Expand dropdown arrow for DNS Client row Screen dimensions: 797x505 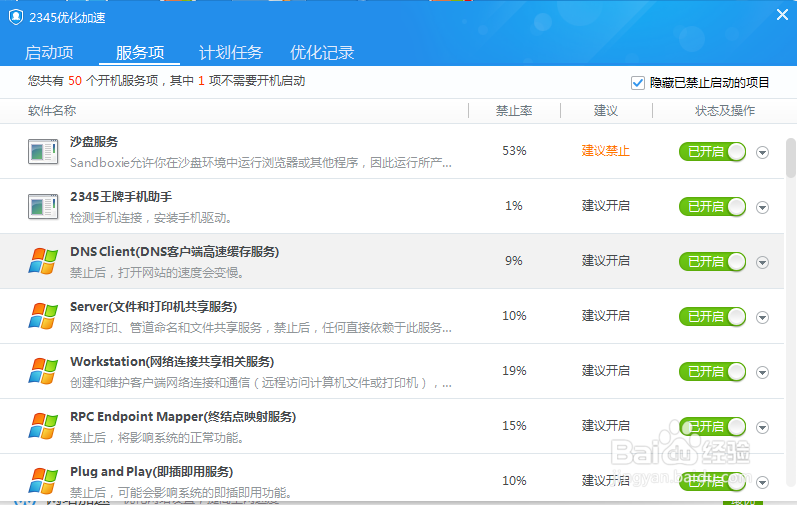(x=762, y=262)
